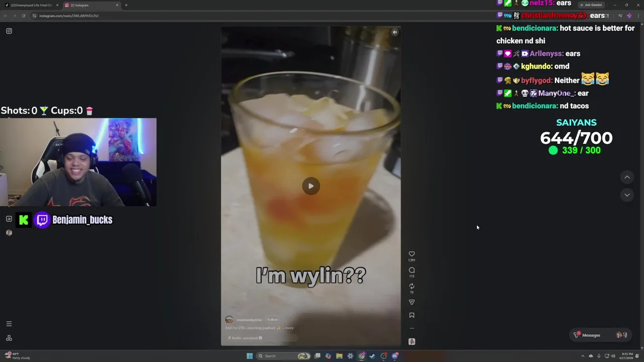
Task: Click chat username bendicionara hot sauce message
Action: 534,28
